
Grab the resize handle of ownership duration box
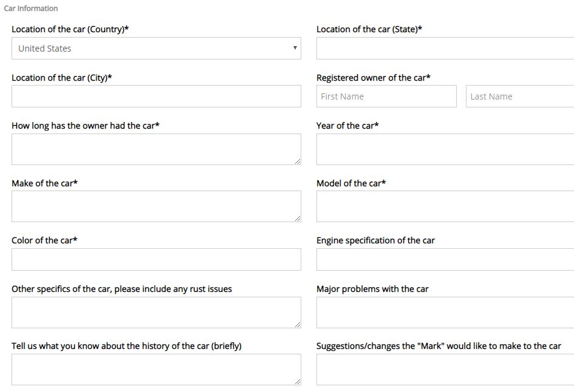[298, 161]
